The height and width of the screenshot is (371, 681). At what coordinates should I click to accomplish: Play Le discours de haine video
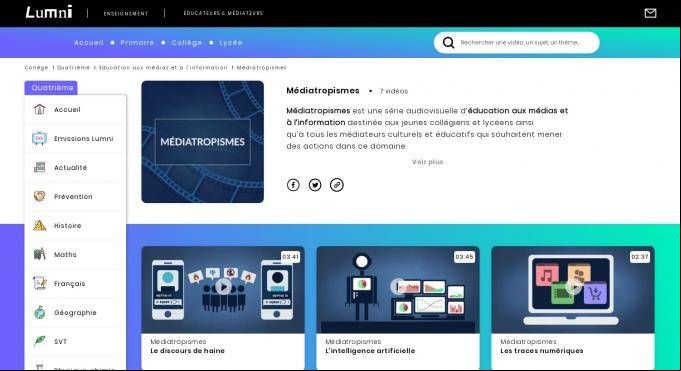point(223,287)
